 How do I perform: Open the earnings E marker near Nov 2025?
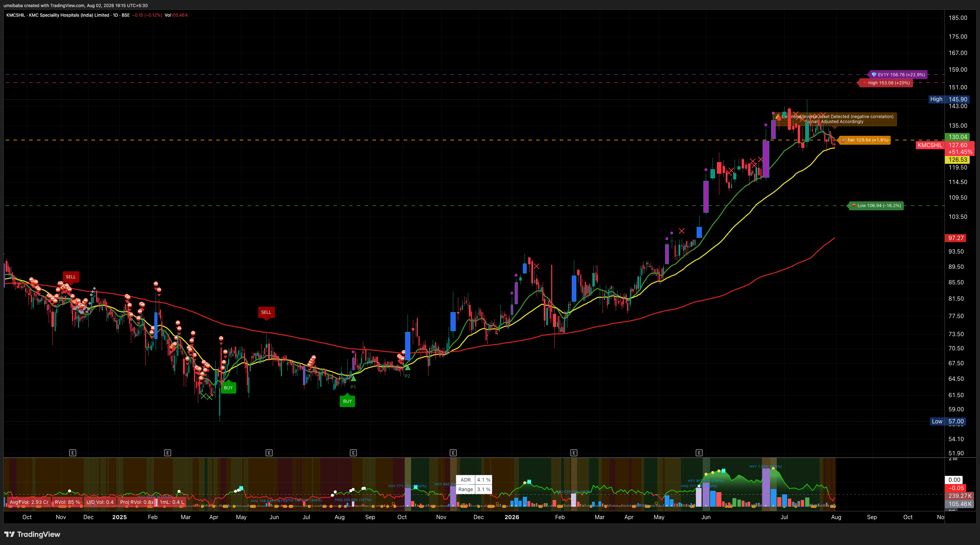pos(453,452)
